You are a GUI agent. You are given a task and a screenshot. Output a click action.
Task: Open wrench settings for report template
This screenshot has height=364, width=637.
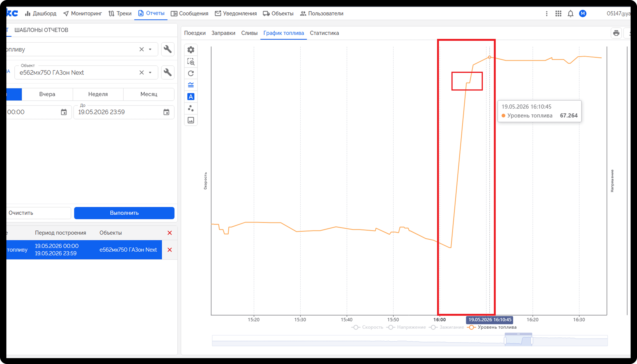tap(168, 49)
